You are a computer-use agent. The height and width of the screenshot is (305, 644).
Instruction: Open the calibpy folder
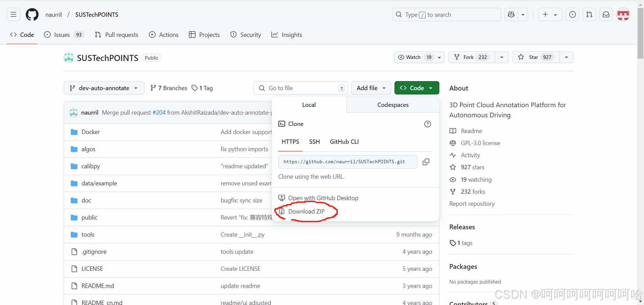(91, 166)
